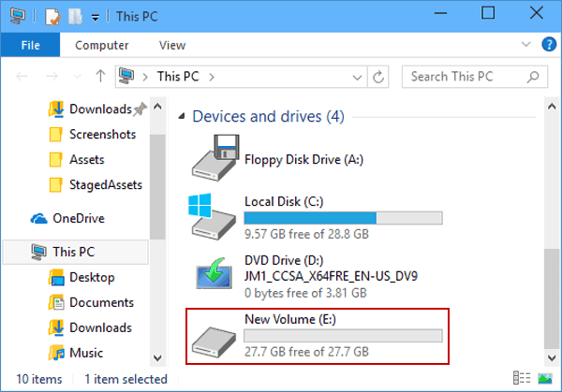
Task: Switch to details view in status bar
Action: click(x=522, y=378)
